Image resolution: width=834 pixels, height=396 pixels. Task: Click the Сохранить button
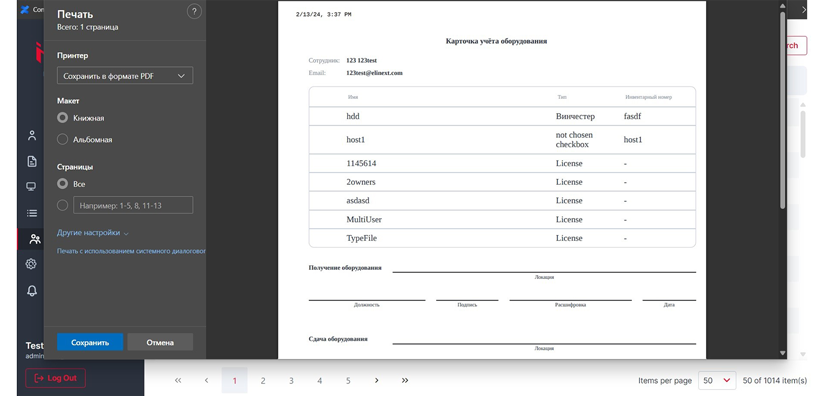tap(90, 342)
